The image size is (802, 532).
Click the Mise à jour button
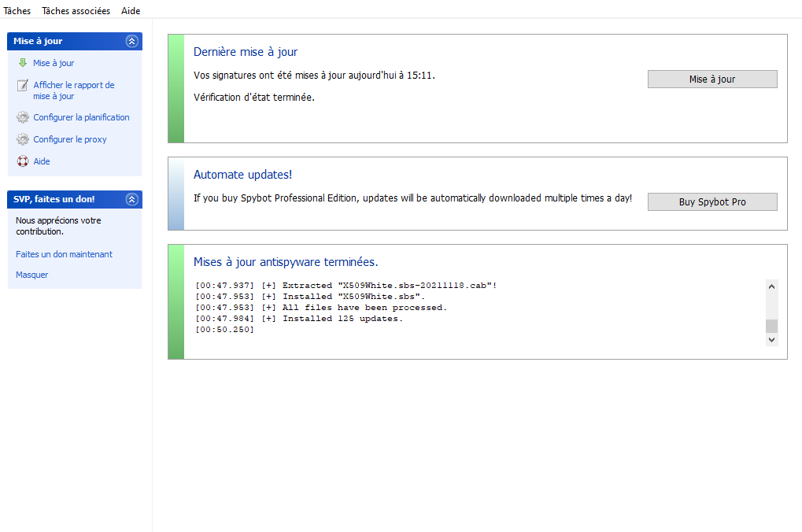tap(712, 79)
